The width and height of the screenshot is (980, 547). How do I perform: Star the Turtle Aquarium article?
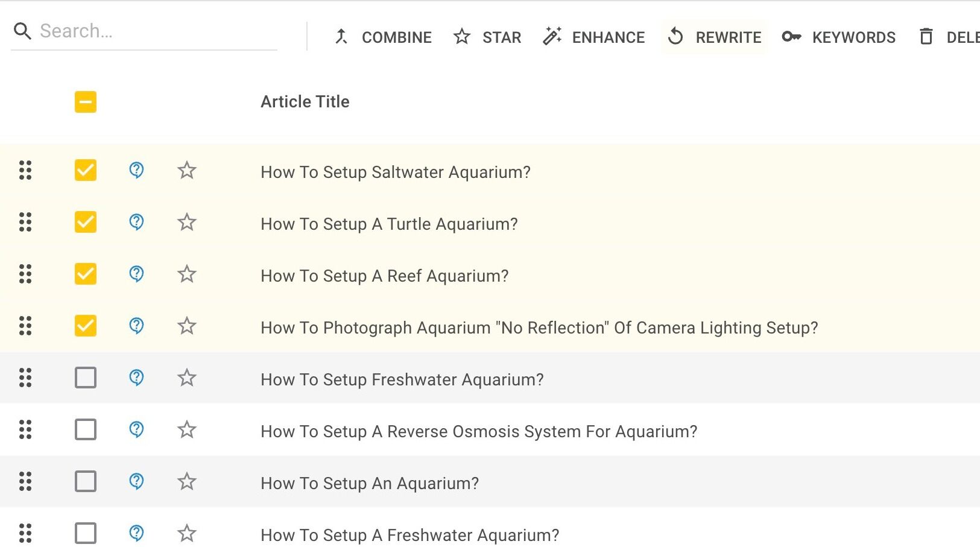click(x=187, y=222)
